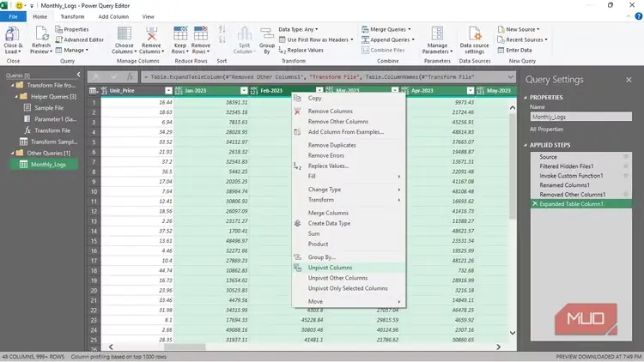The width and height of the screenshot is (644, 362).
Task: Delete the Expanded Table Column1 step
Action: 535,203
